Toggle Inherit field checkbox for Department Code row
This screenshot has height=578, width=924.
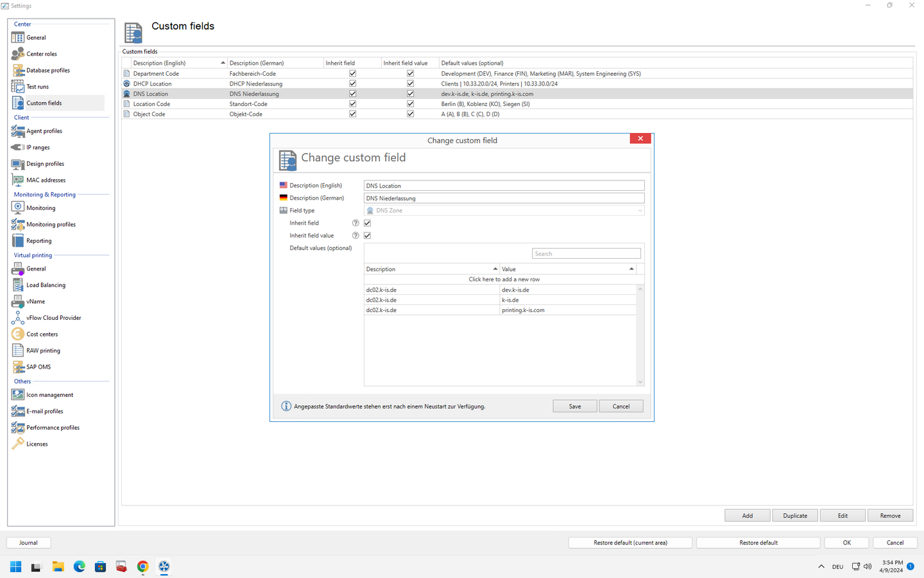click(352, 74)
